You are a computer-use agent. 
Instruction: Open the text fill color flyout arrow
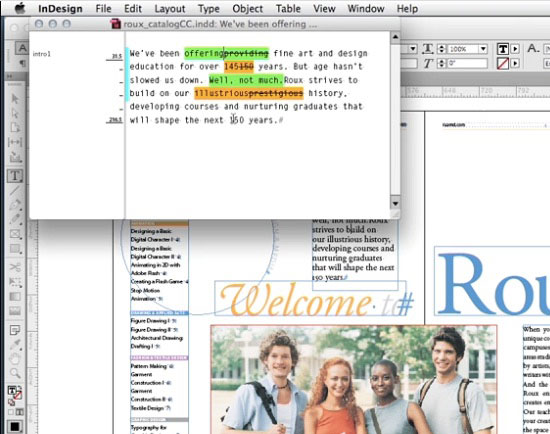point(515,49)
